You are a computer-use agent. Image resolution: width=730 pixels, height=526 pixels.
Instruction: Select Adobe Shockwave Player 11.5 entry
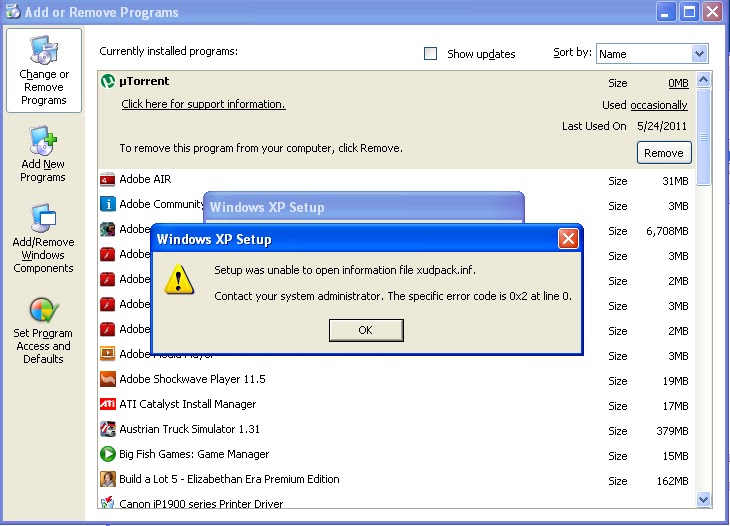coord(192,379)
